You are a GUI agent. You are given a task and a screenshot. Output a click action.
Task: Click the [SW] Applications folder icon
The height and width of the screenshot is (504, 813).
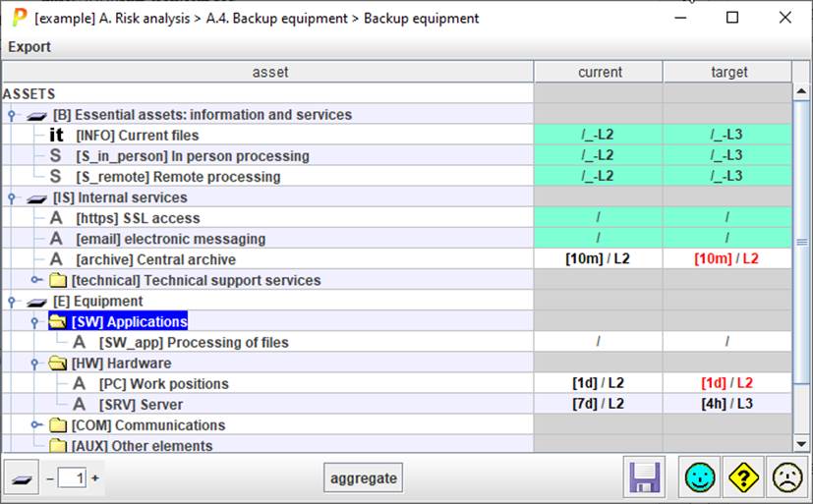click(59, 322)
